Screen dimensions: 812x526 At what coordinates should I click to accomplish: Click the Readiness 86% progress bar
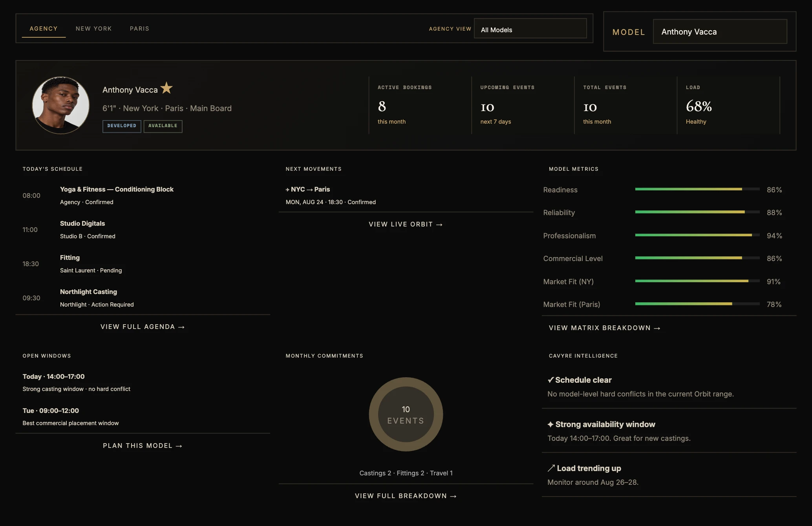[x=697, y=189]
